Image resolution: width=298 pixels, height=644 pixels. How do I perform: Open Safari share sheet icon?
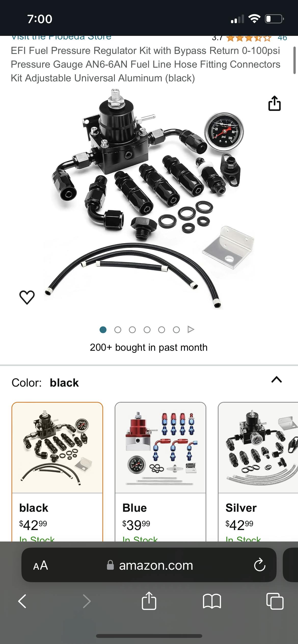(x=149, y=601)
